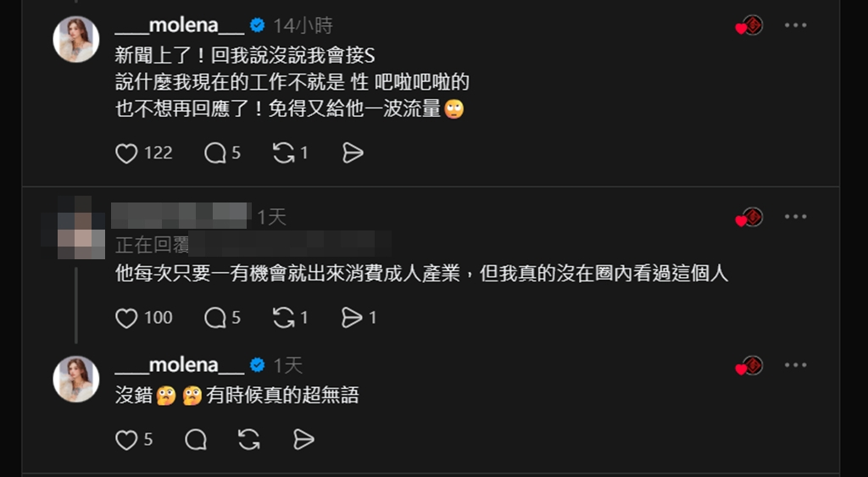Share the bottom reply via send icon
This screenshot has width=868, height=477.
coord(303,441)
